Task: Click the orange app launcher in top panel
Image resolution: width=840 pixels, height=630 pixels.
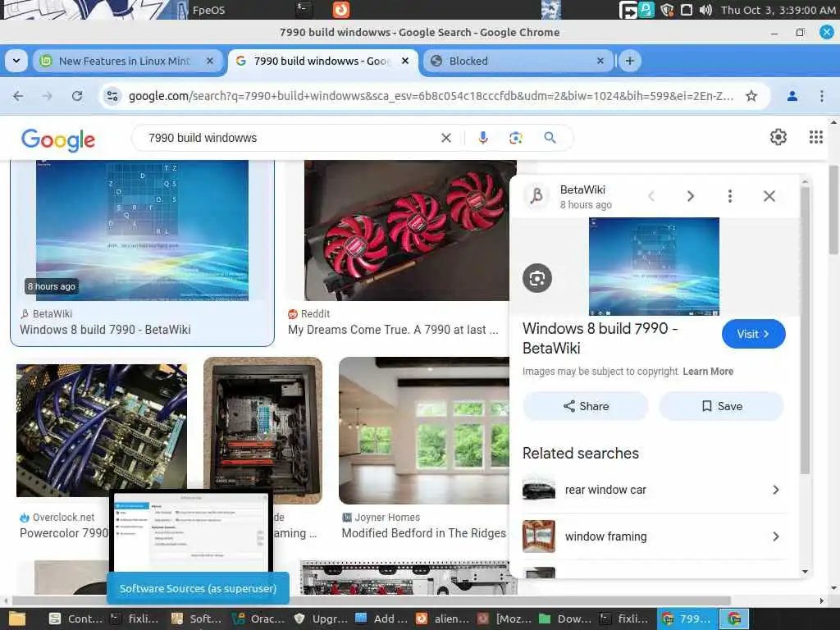Action: pyautogui.click(x=340, y=9)
